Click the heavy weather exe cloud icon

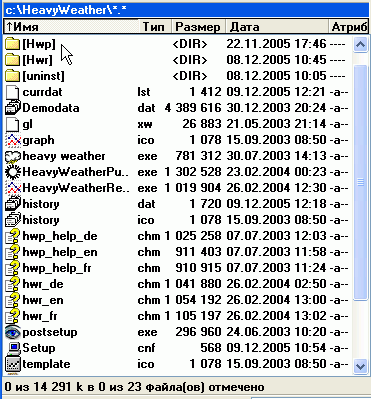13,156
